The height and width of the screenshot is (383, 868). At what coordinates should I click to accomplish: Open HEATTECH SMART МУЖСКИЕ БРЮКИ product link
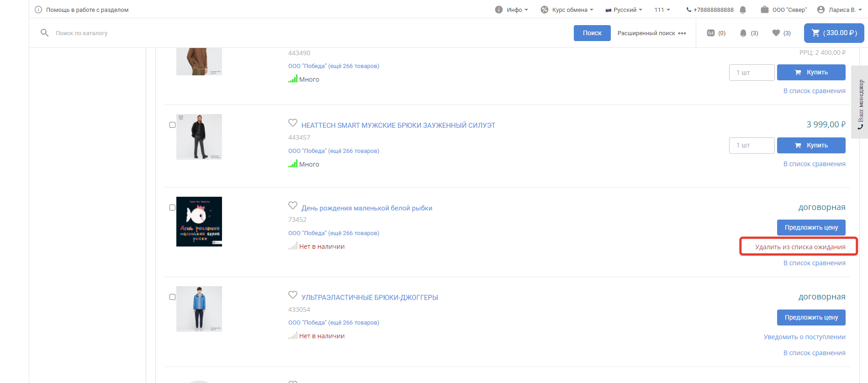click(398, 125)
